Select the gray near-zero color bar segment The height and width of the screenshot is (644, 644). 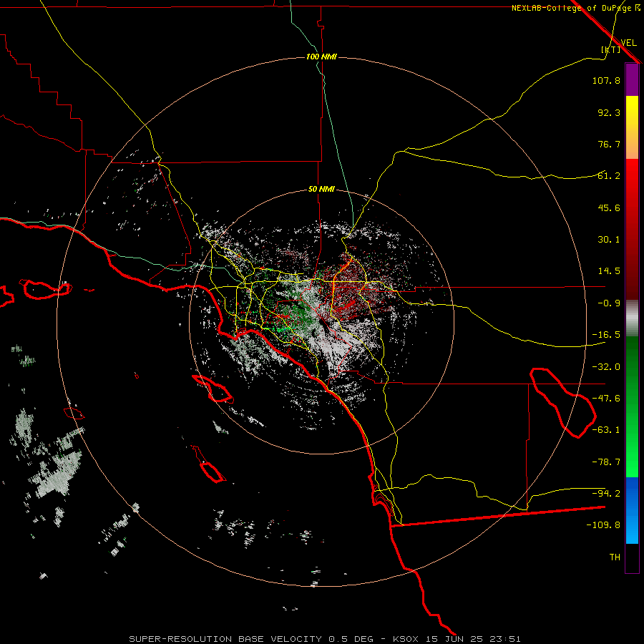tap(632, 318)
